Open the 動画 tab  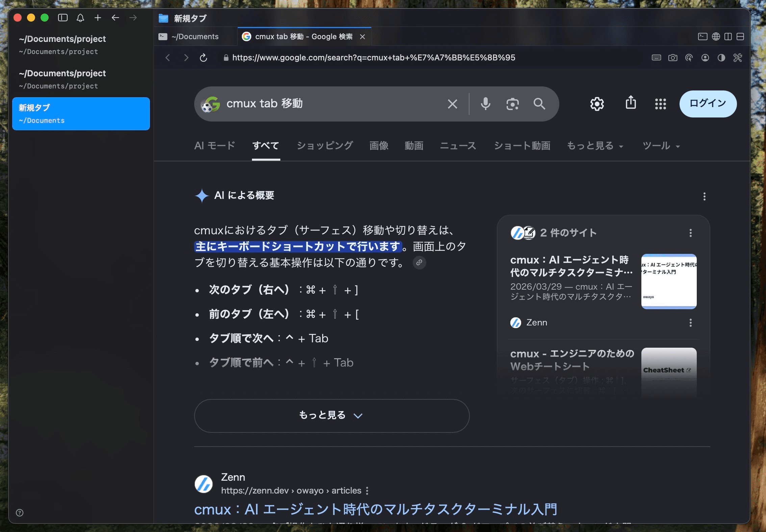[414, 146]
